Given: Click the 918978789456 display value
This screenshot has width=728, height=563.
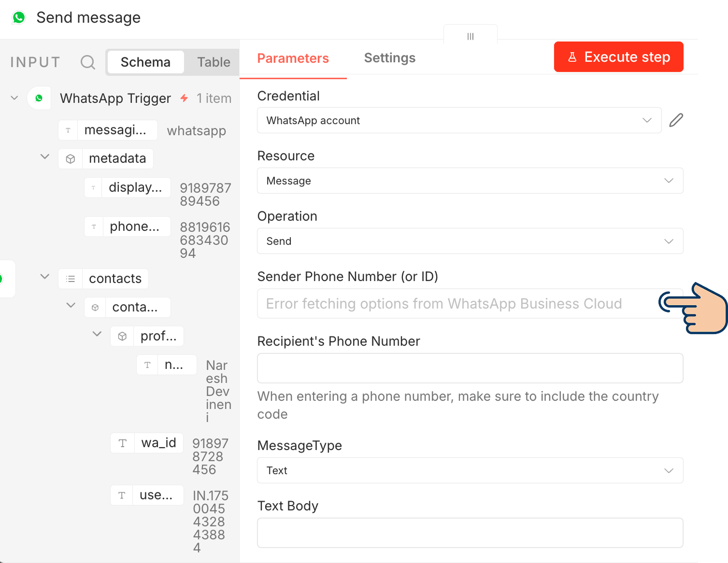Looking at the screenshot, I should tap(205, 195).
